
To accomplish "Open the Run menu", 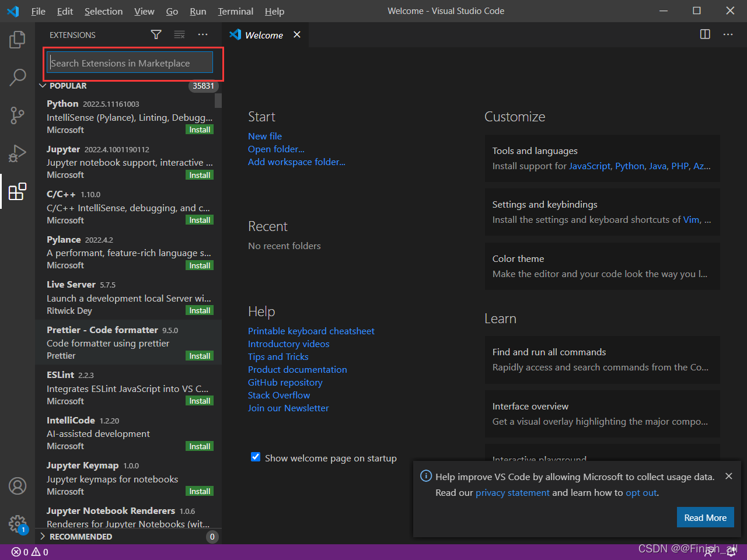I will tap(198, 11).
